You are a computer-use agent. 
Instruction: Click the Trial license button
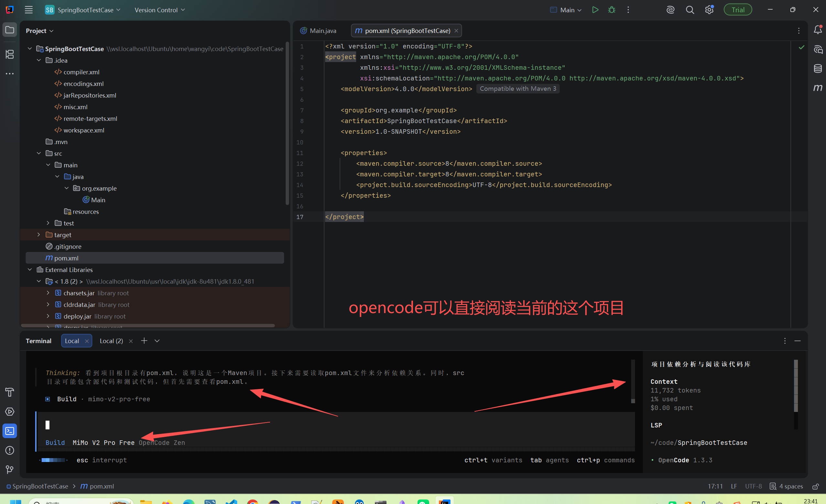pyautogui.click(x=737, y=9)
